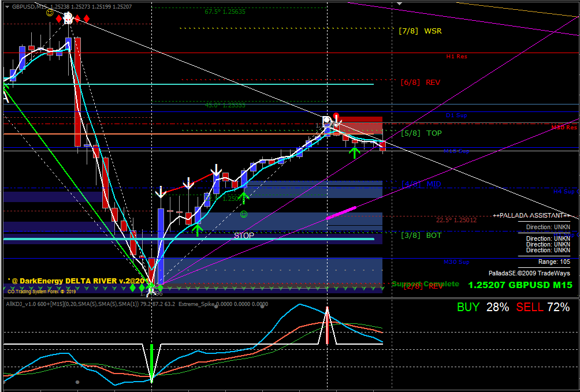
Task: Click the green spike bar in the indicator window
Action: click(151, 363)
